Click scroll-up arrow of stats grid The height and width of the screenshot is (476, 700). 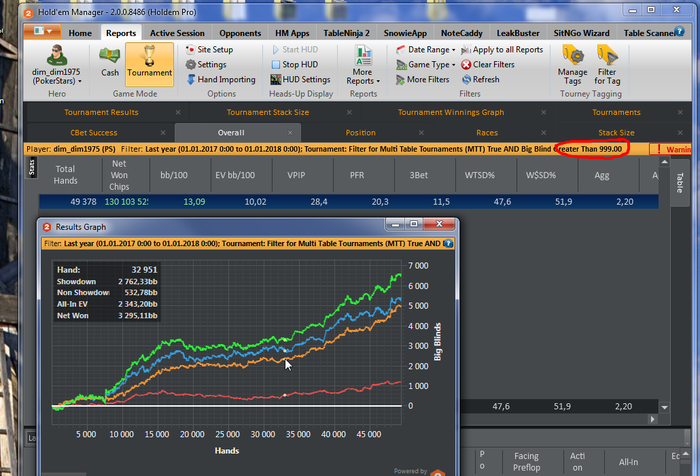[664, 162]
